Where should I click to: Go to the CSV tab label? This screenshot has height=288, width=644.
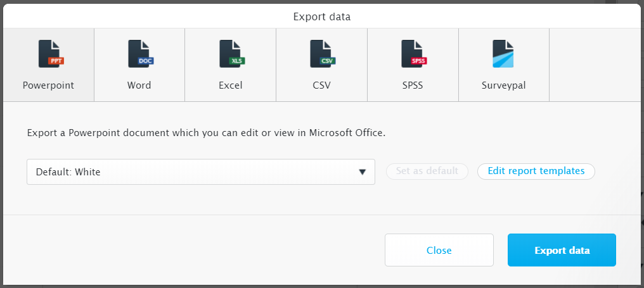[321, 85]
